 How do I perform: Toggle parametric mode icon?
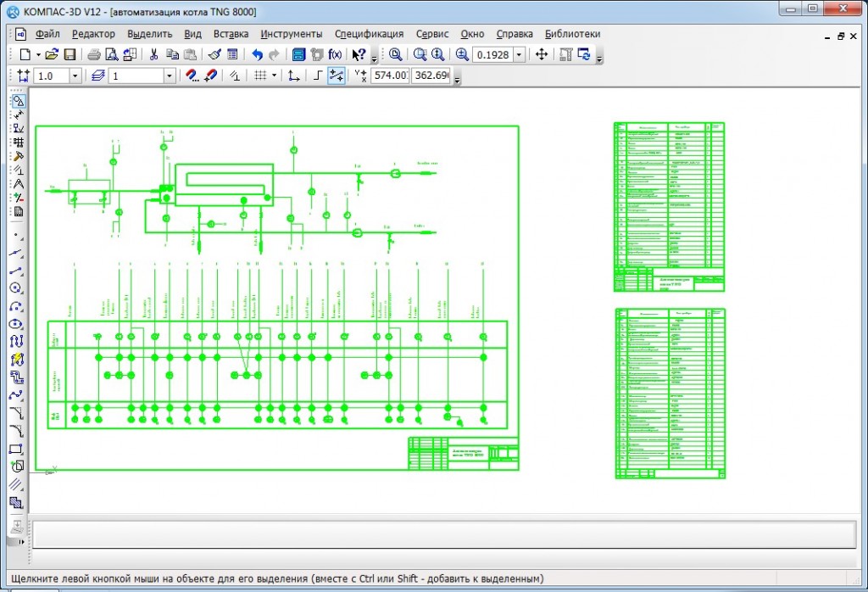tap(235, 75)
